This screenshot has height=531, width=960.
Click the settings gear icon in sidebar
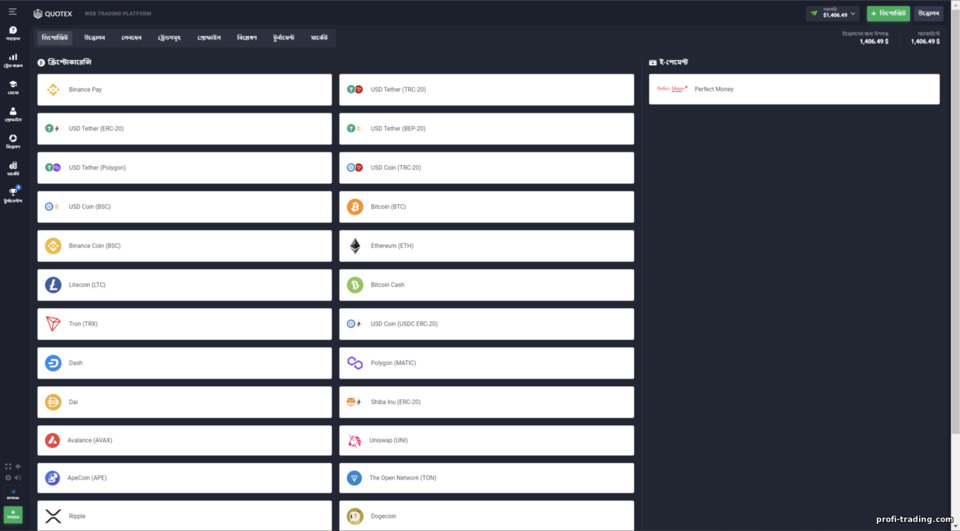pyautogui.click(x=8, y=478)
